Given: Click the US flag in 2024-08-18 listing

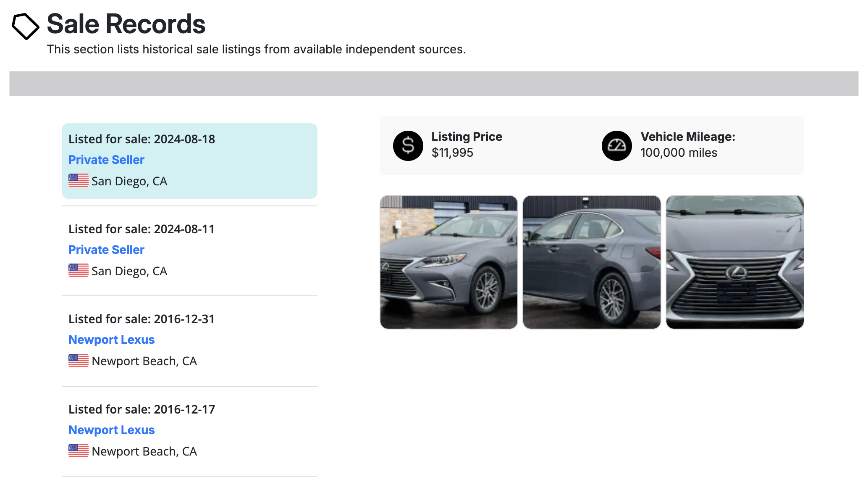Looking at the screenshot, I should tap(79, 181).
